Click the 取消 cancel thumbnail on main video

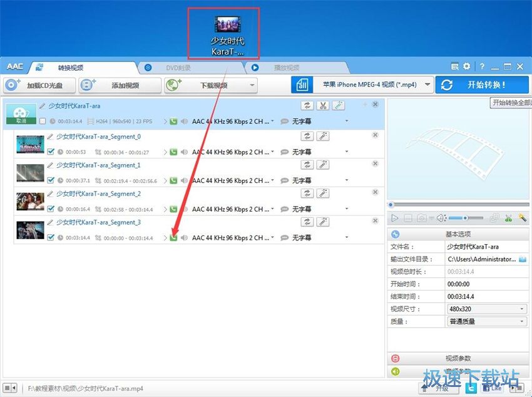click(21, 114)
